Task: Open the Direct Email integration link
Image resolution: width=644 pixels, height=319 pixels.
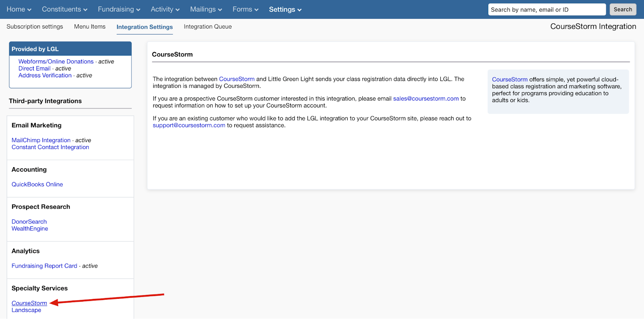Action: 34,68
